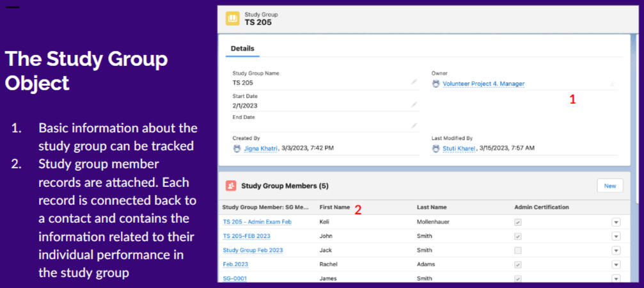Click the yellow Study Group object icon
The width and height of the screenshot is (644, 288).
click(232, 18)
